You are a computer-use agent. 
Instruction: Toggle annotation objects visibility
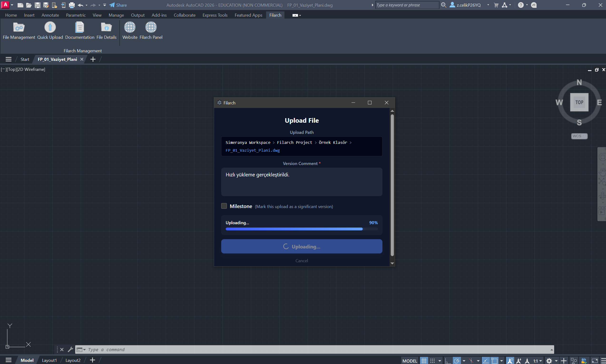coord(510,361)
